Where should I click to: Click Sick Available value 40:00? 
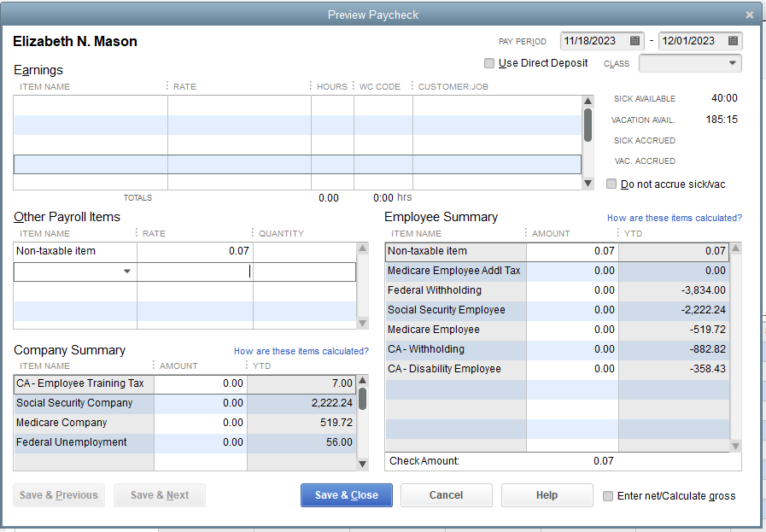724,98
